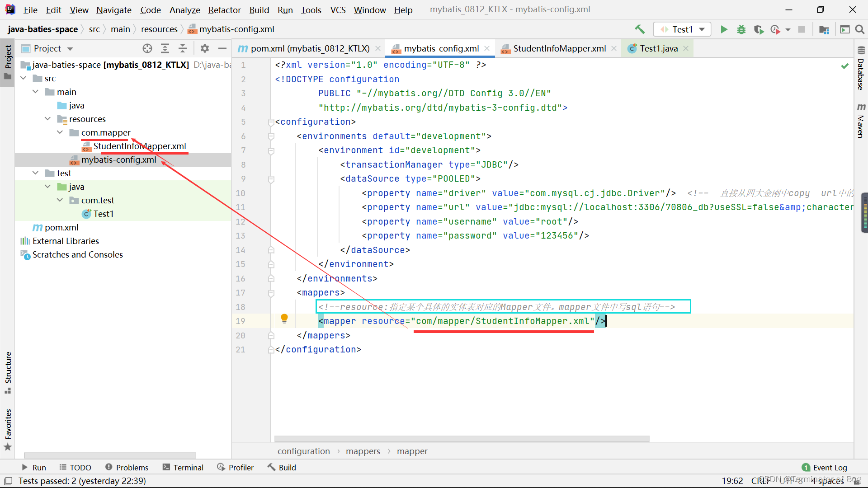Close the Test1.java tab

pyautogui.click(x=686, y=48)
